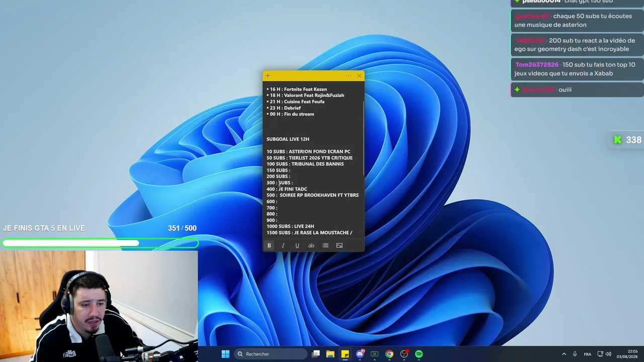
Task: Click the heading "SUBGOAL LIVE 12H"
Action: [x=288, y=139]
